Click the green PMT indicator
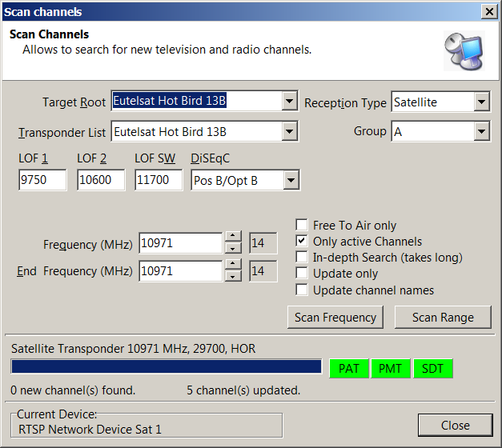Image resolution: width=502 pixels, height=448 pixels. pos(391,368)
